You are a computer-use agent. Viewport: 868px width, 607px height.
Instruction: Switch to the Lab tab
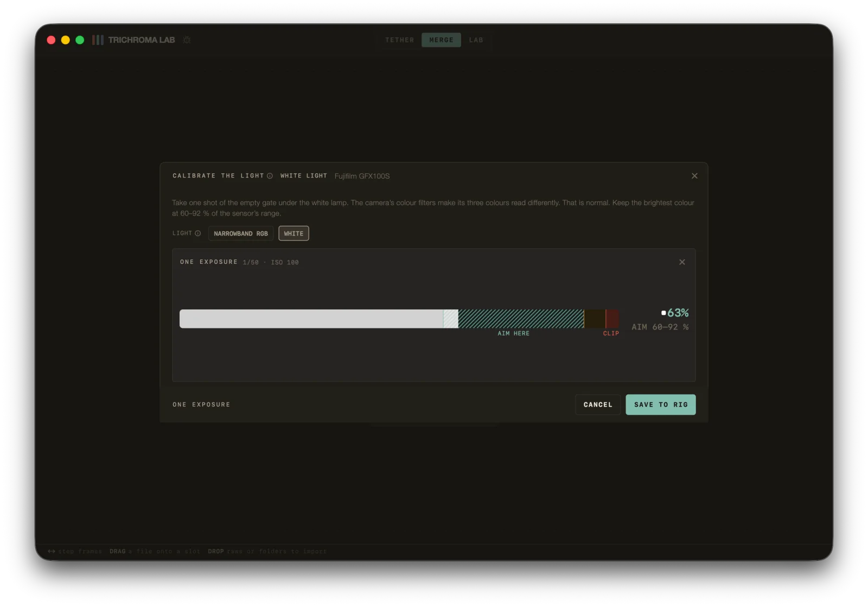[x=476, y=40]
